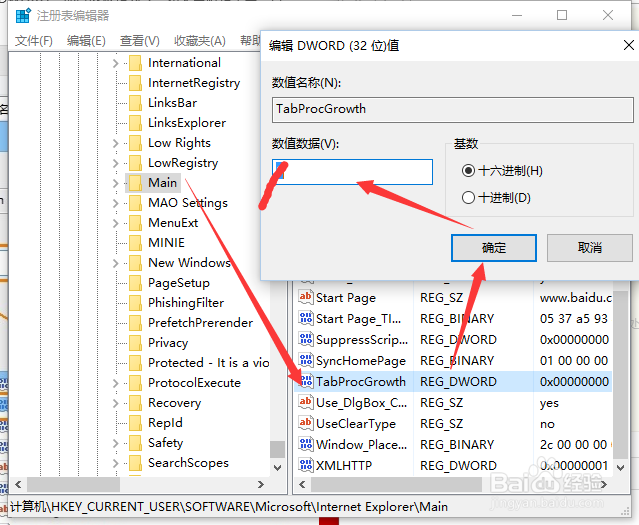Expand the International tree node

pos(116,63)
